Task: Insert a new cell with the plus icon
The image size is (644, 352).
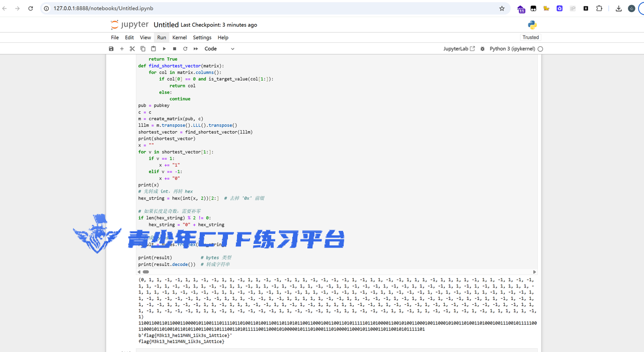Action: [122, 49]
